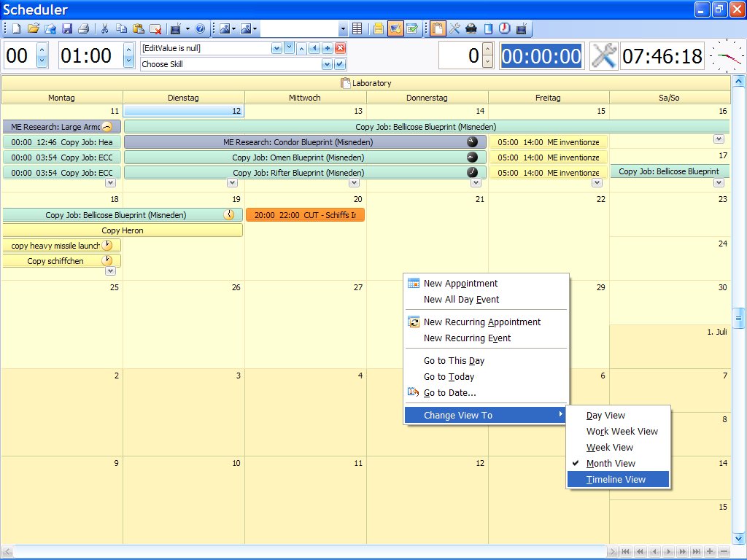Viewport: 747px width, 560px height.
Task: Select the checked Month View option
Action: [x=619, y=463]
